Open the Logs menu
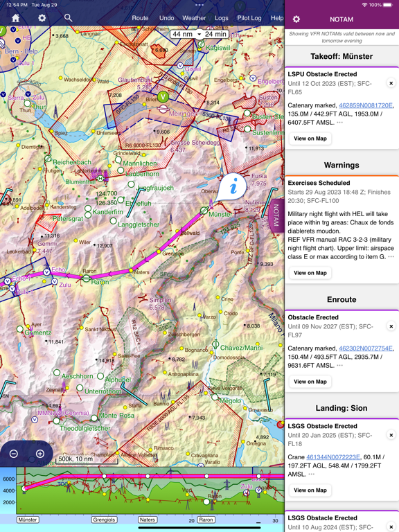 click(221, 18)
